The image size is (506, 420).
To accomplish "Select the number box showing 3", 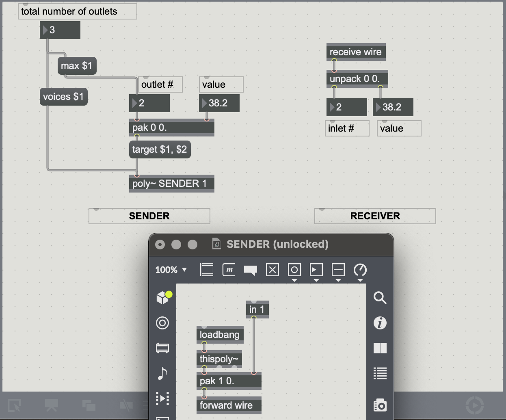I will pos(60,30).
